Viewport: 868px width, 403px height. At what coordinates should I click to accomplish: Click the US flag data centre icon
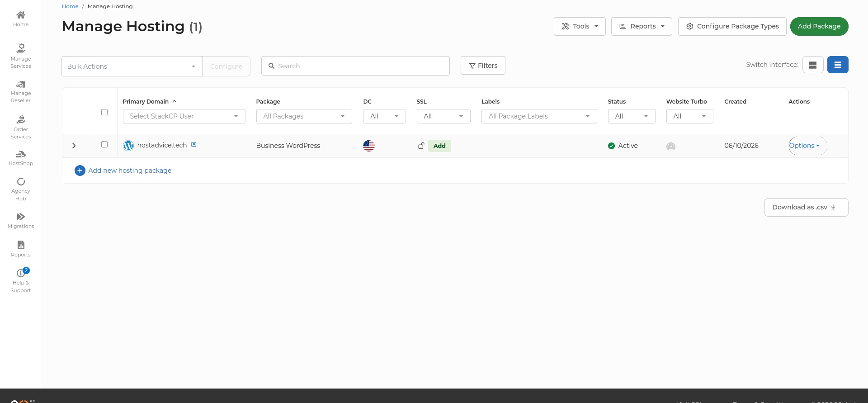[369, 146]
